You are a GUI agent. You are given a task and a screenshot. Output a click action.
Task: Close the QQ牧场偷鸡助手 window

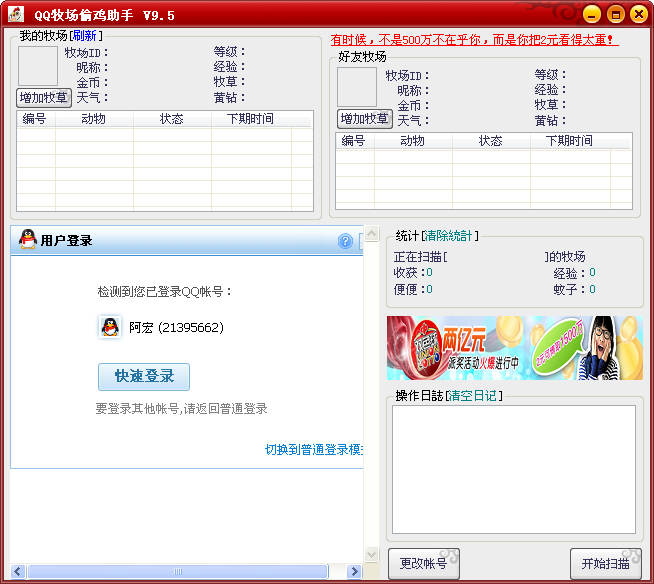pos(639,15)
